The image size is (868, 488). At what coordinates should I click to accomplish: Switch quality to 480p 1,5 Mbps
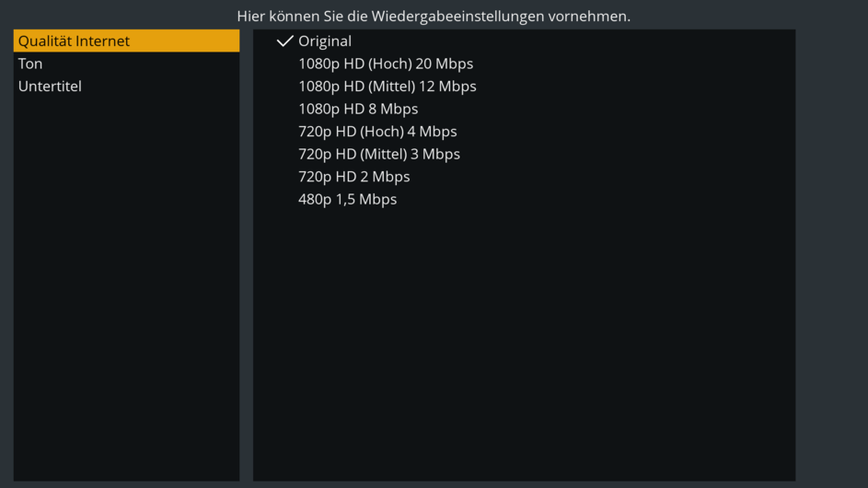(347, 199)
